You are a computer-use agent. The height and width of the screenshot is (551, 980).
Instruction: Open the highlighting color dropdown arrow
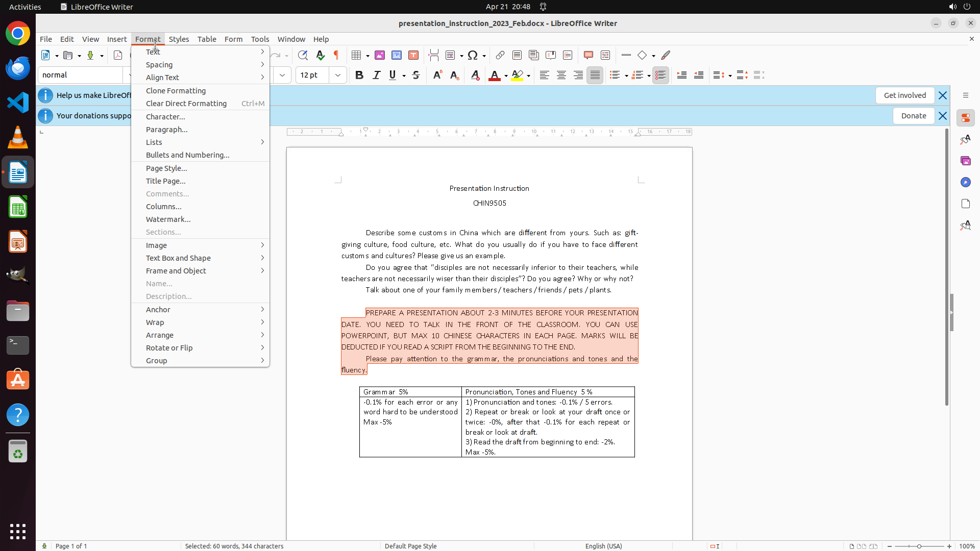[529, 76]
